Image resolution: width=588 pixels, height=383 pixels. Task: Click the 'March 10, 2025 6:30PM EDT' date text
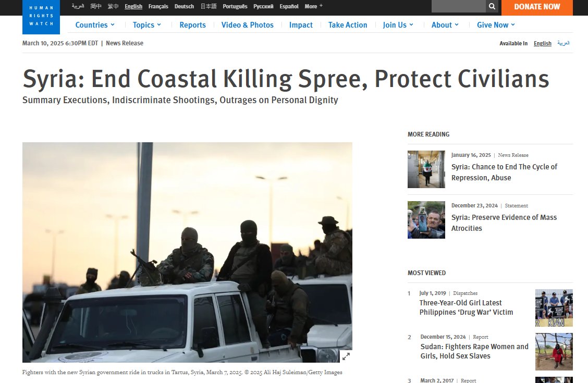(60, 43)
